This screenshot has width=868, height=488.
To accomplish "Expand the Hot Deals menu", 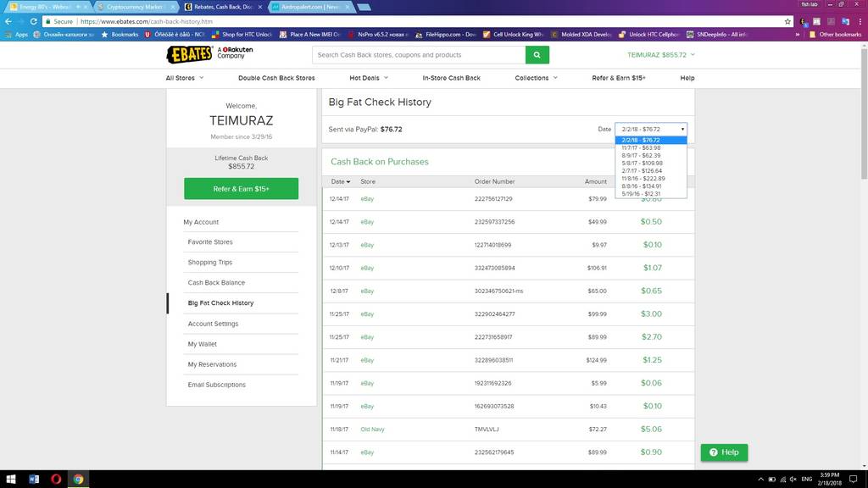I will [369, 78].
